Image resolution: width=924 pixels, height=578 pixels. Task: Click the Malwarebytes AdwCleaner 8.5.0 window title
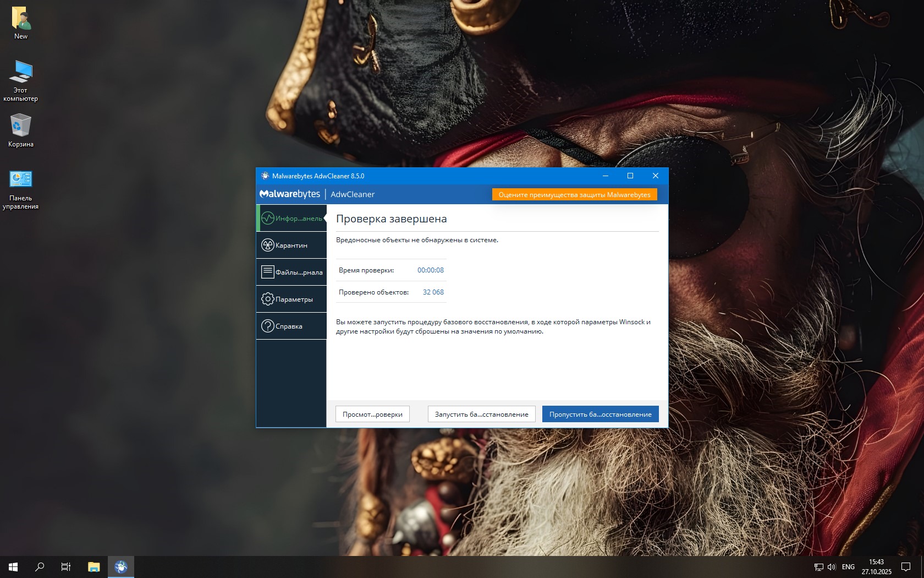pos(318,176)
